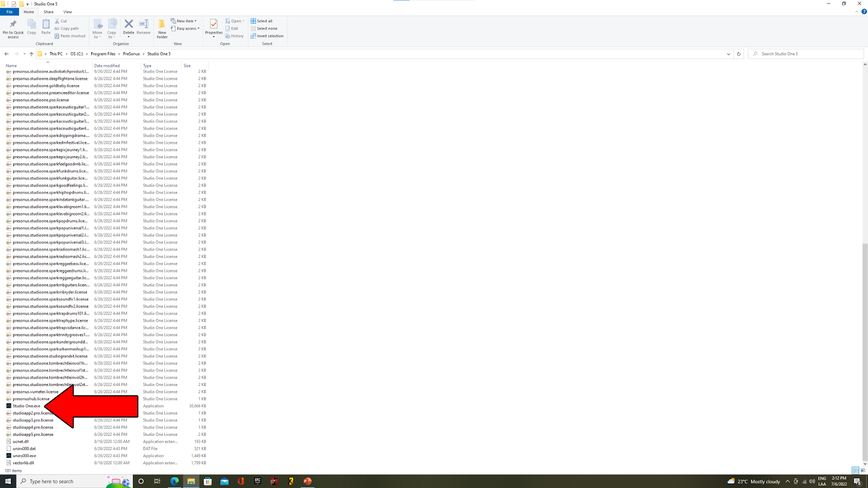Expand the Easy access dropdown
Viewport: 868px width, 488px height.
186,29
